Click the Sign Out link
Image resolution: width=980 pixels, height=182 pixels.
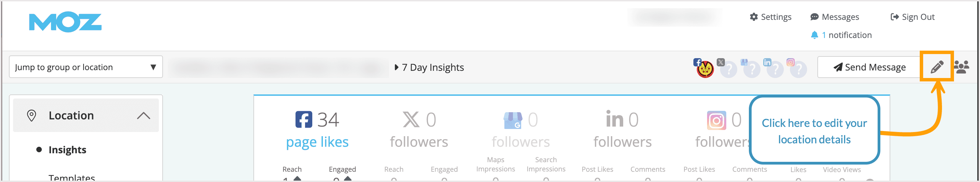tap(912, 17)
